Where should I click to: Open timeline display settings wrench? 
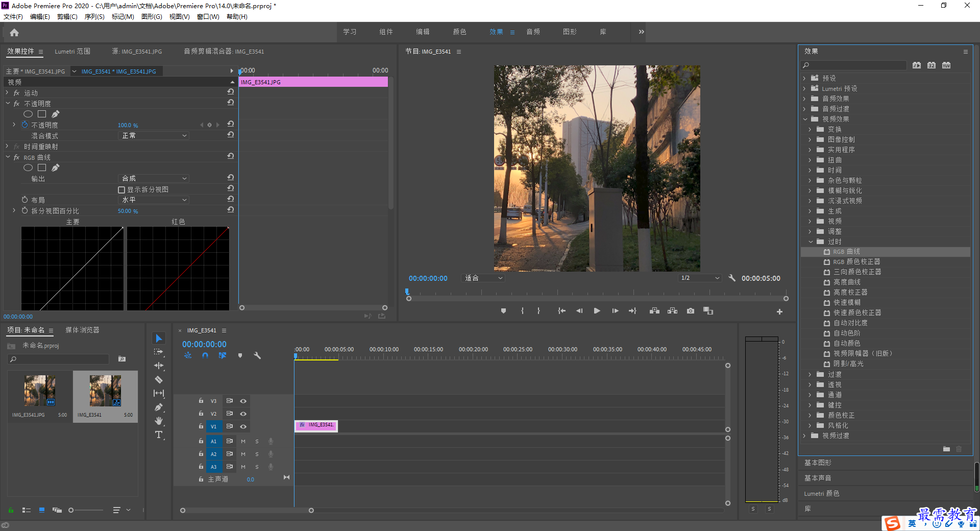(x=257, y=355)
